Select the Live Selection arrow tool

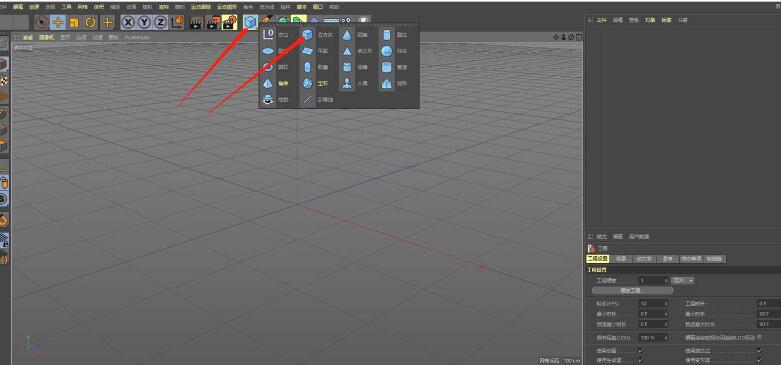pos(42,22)
